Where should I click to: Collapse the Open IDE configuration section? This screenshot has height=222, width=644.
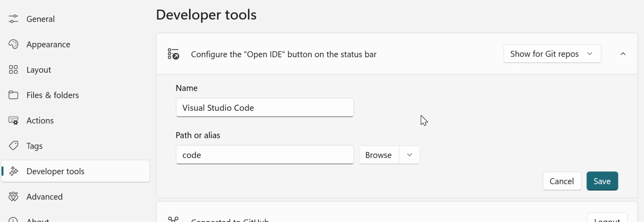623,53
